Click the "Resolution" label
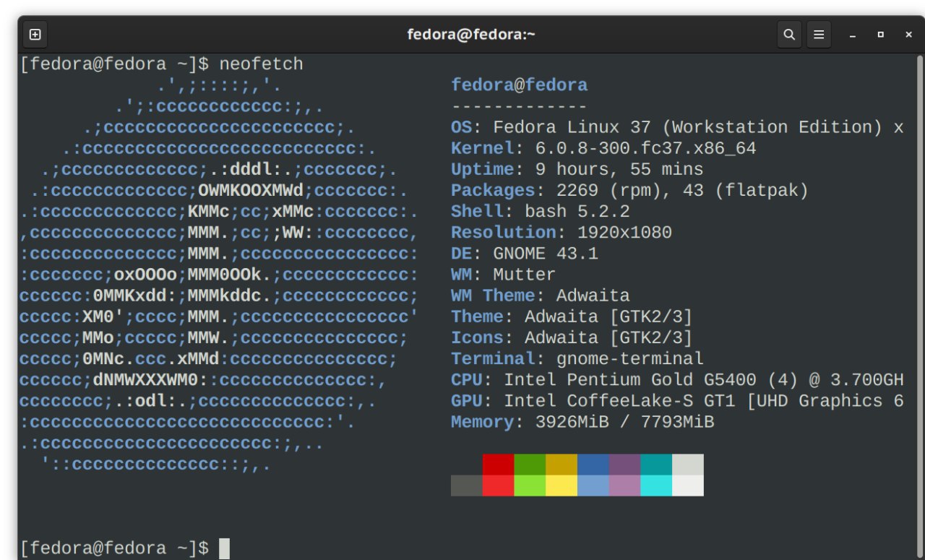This screenshot has height=560, width=925. 504,233
